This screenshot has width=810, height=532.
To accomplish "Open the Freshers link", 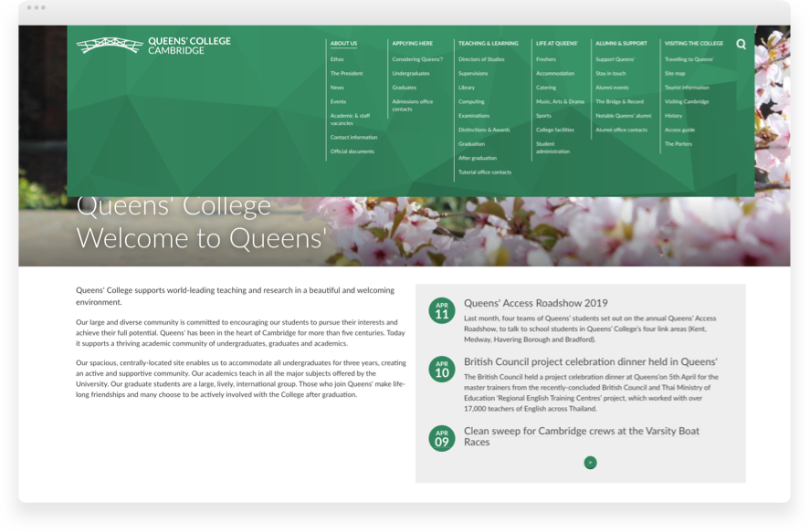I will pyautogui.click(x=545, y=59).
